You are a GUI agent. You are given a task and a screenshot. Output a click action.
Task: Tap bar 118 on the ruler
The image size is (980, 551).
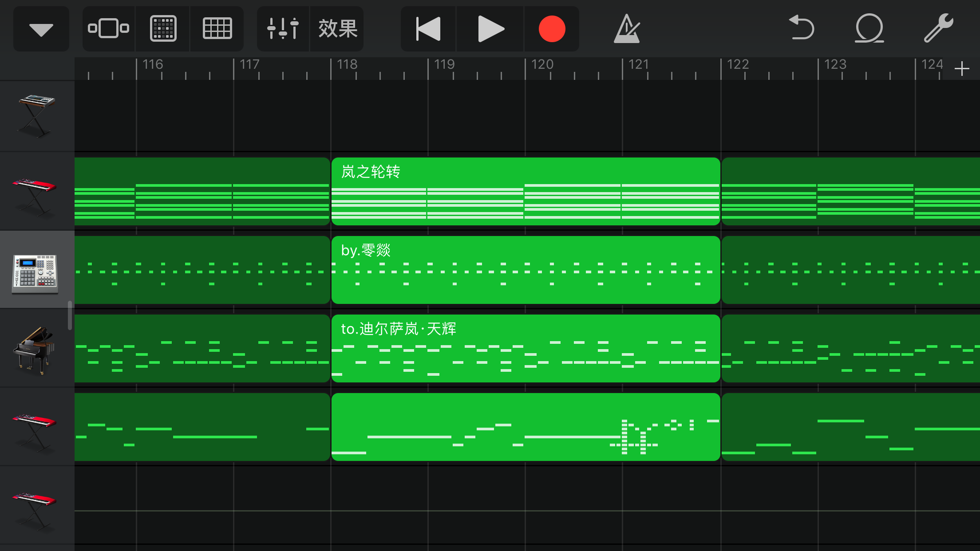pyautogui.click(x=347, y=65)
